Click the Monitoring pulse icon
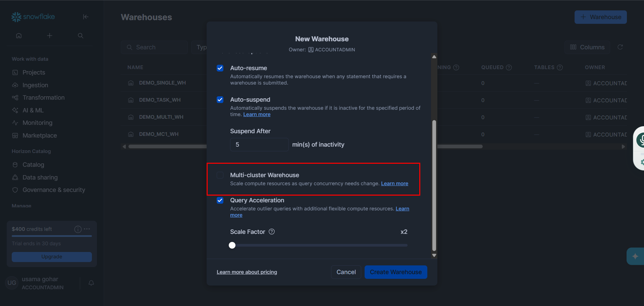 pyautogui.click(x=15, y=123)
